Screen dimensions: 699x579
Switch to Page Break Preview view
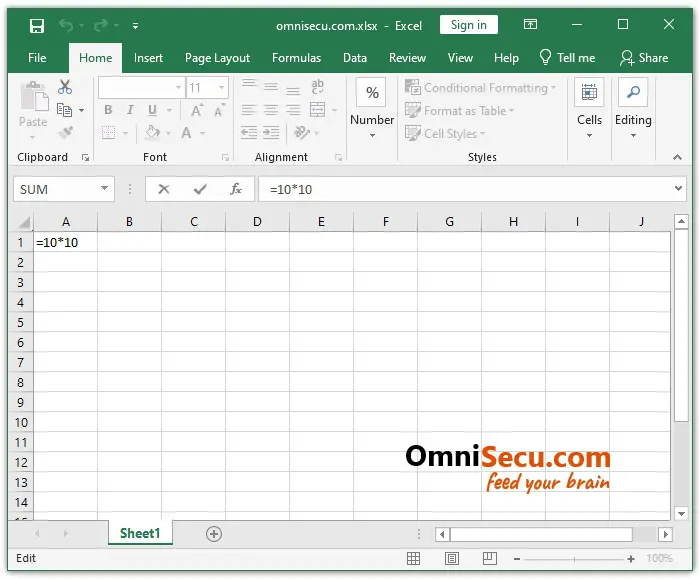[x=490, y=559]
